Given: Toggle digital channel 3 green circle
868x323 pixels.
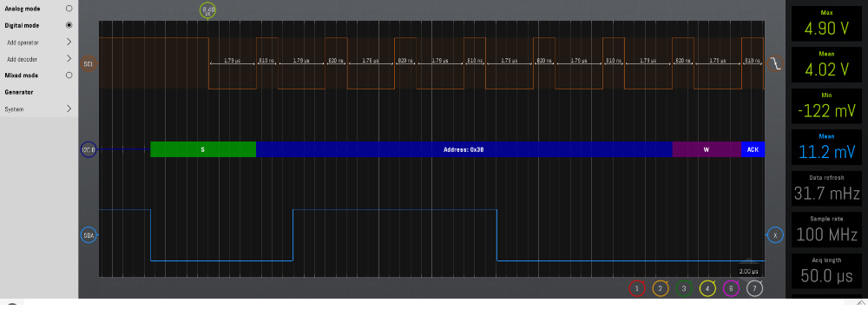Looking at the screenshot, I should click(x=684, y=288).
